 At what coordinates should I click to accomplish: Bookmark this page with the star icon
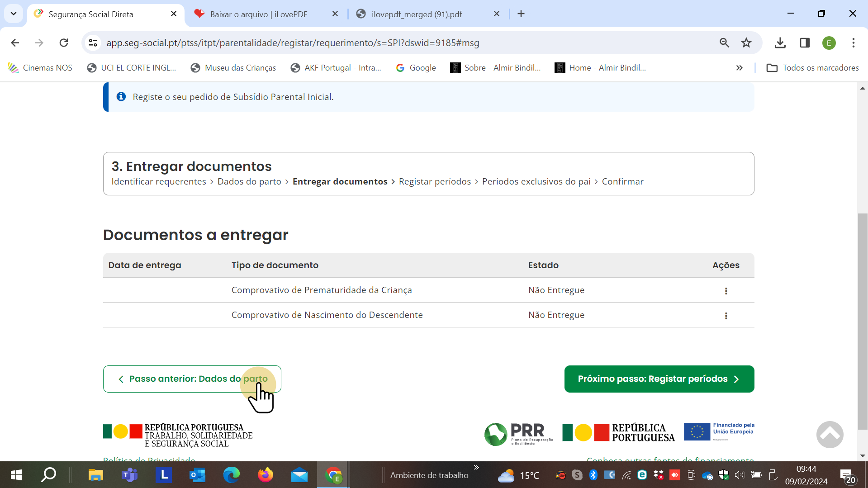[x=746, y=43]
